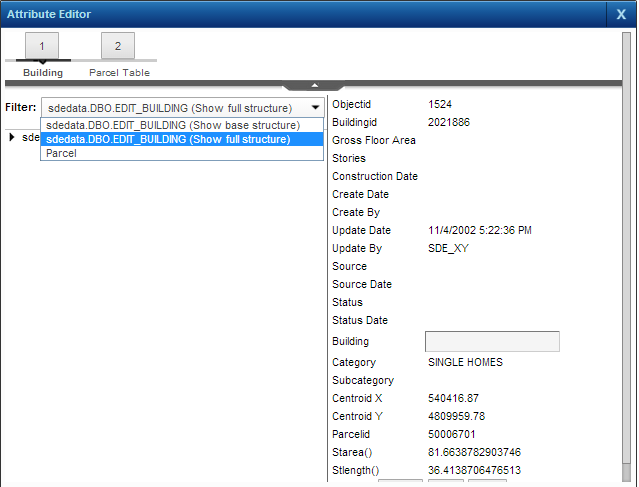Click the Buildingid value 2021886
This screenshot has width=639, height=487.
pos(449,122)
